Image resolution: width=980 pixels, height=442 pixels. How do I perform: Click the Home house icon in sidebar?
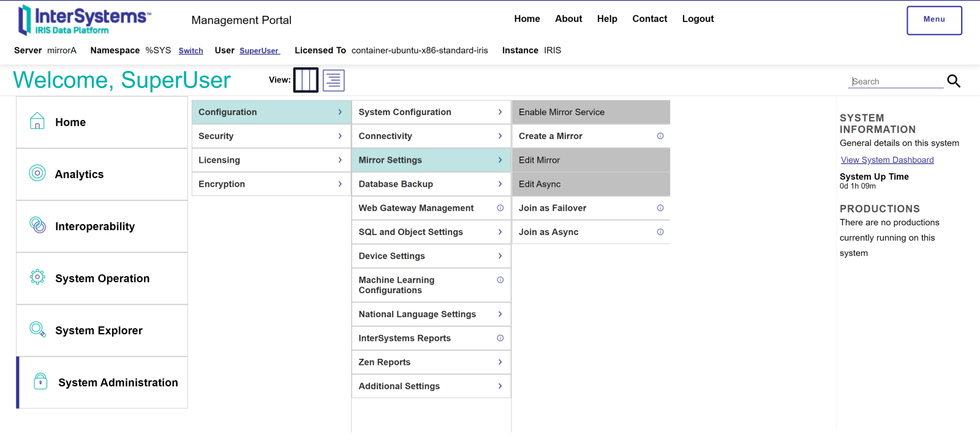tap(37, 121)
